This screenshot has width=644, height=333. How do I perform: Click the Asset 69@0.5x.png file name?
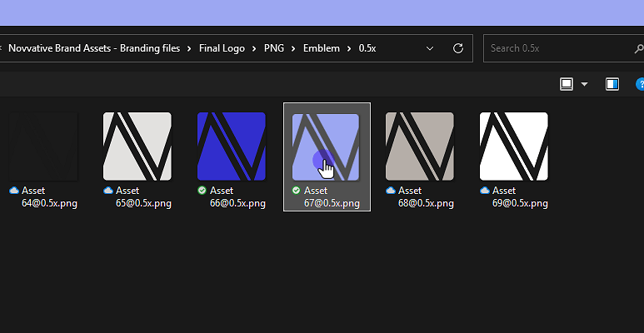(520, 197)
